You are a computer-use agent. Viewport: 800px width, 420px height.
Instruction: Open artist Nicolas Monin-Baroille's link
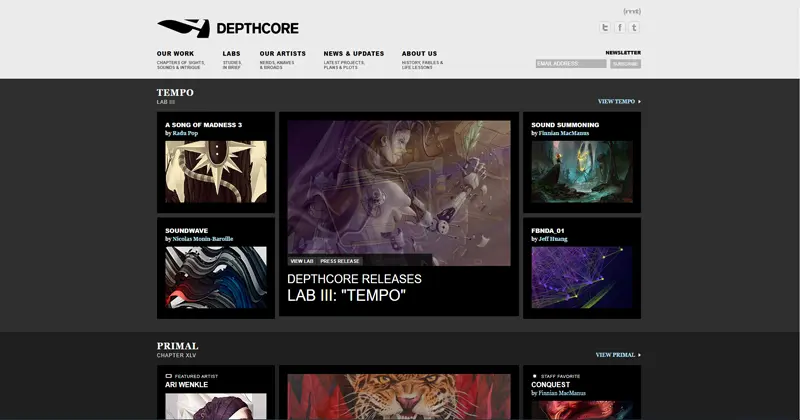203,239
